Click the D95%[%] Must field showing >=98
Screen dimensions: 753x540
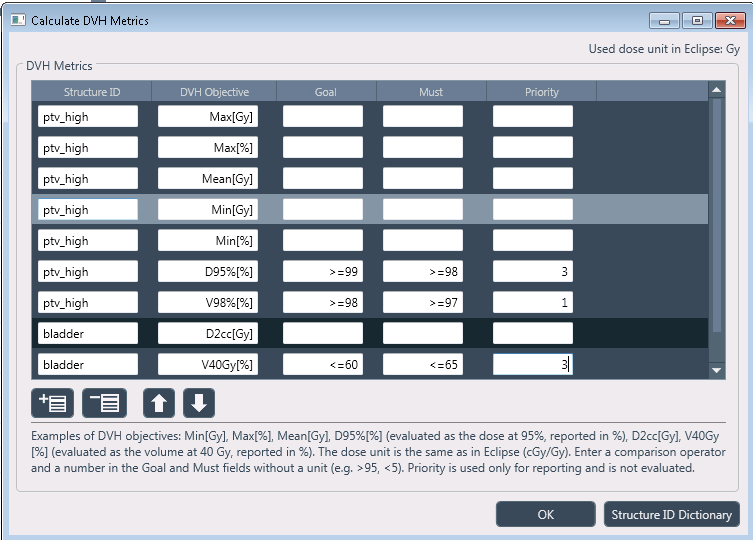pos(423,271)
